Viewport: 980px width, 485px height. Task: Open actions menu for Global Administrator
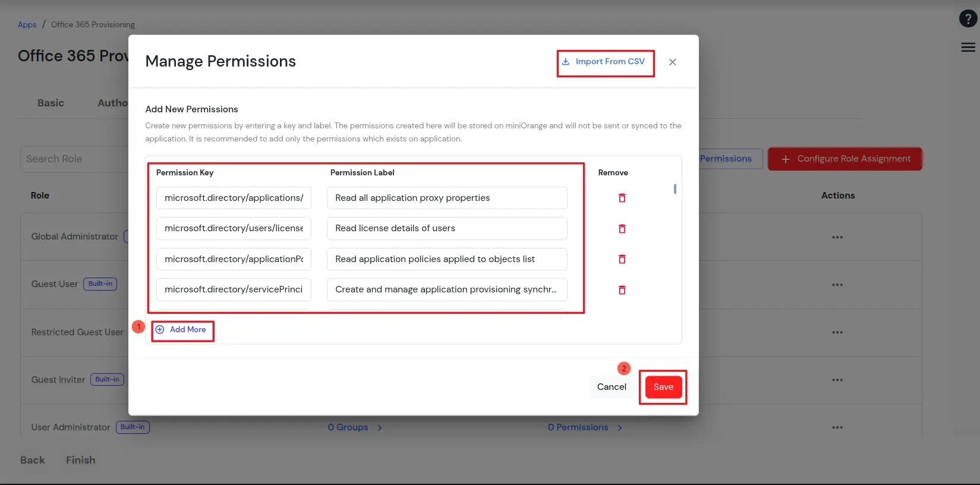[x=837, y=237]
